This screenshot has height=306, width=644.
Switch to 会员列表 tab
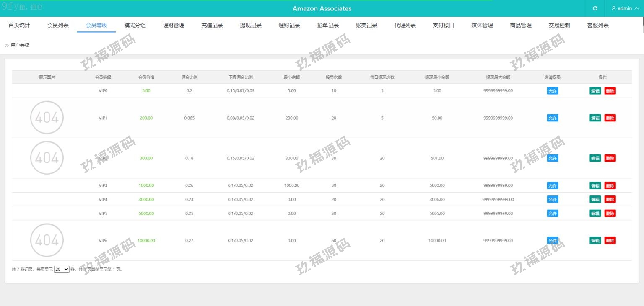pos(58,25)
